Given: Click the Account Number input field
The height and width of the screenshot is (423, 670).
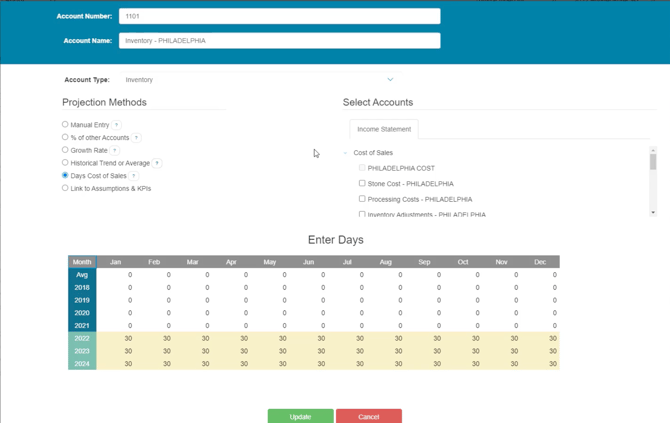Looking at the screenshot, I should click(279, 16).
